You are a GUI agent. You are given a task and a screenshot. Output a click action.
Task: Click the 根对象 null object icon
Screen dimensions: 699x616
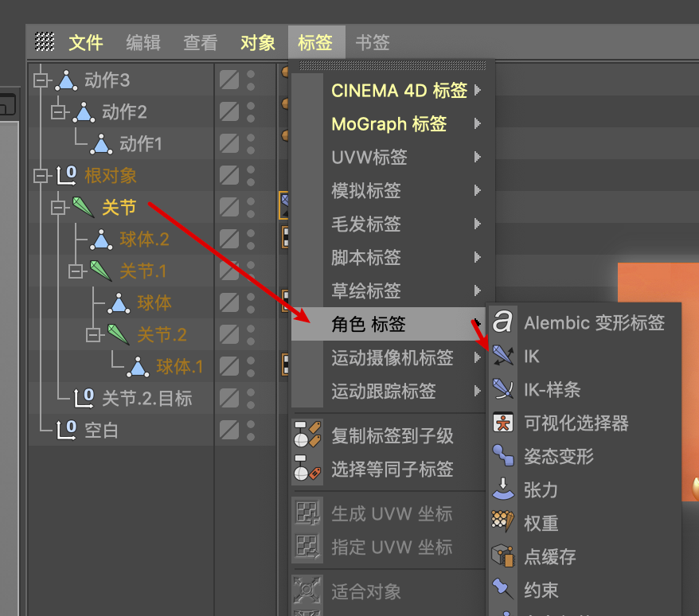pos(66,176)
